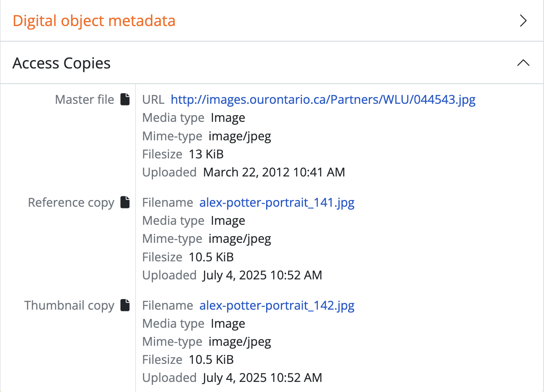
Task: Open the ourontario.ca master file URL
Action: [x=323, y=100]
